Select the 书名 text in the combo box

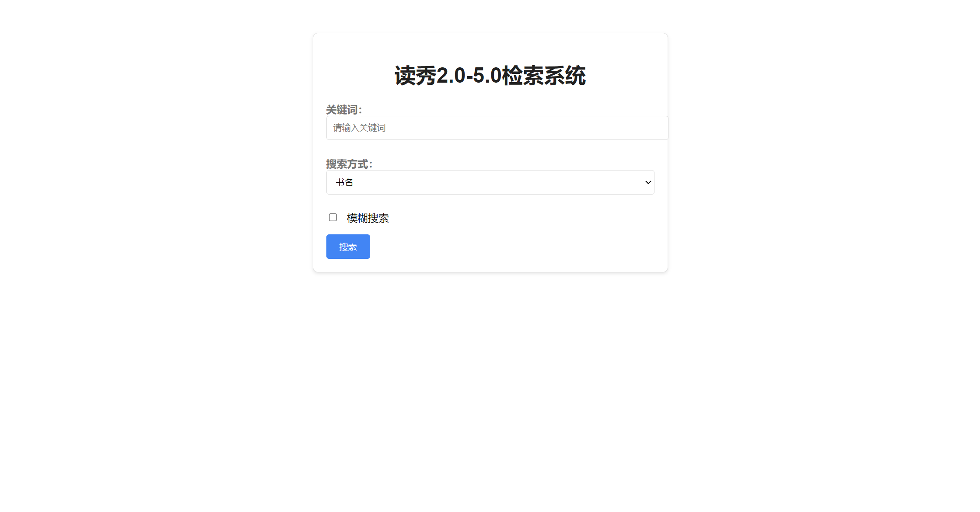pos(344,182)
